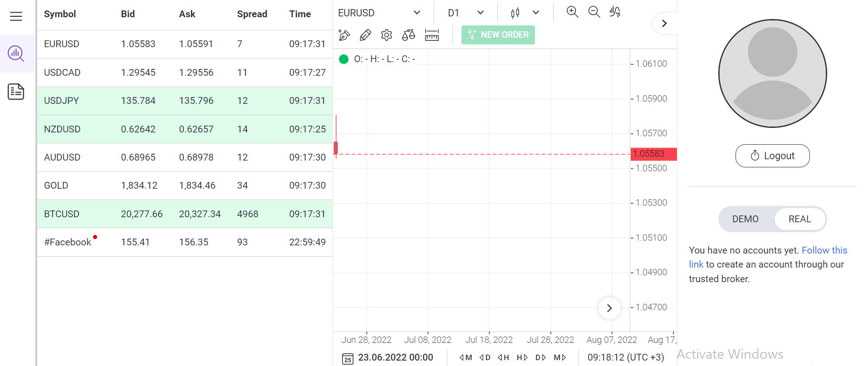
Task: Click the 1.05583 current price label
Action: point(654,154)
